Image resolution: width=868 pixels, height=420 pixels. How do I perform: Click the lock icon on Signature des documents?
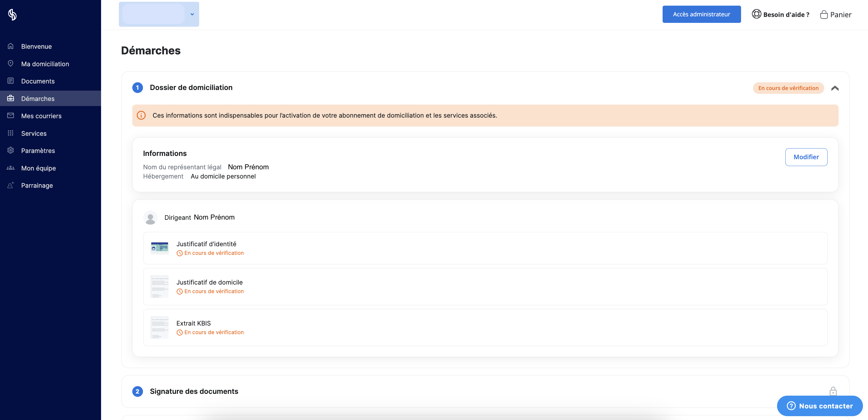(x=833, y=391)
